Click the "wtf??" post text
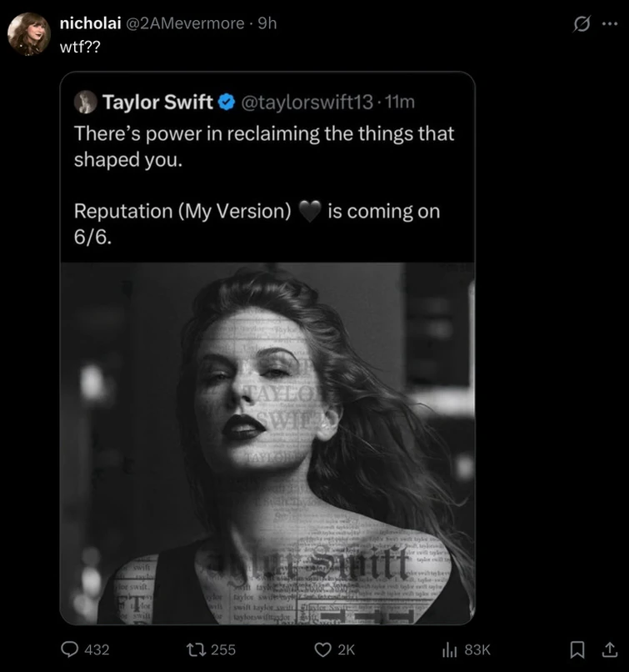 tap(79, 45)
